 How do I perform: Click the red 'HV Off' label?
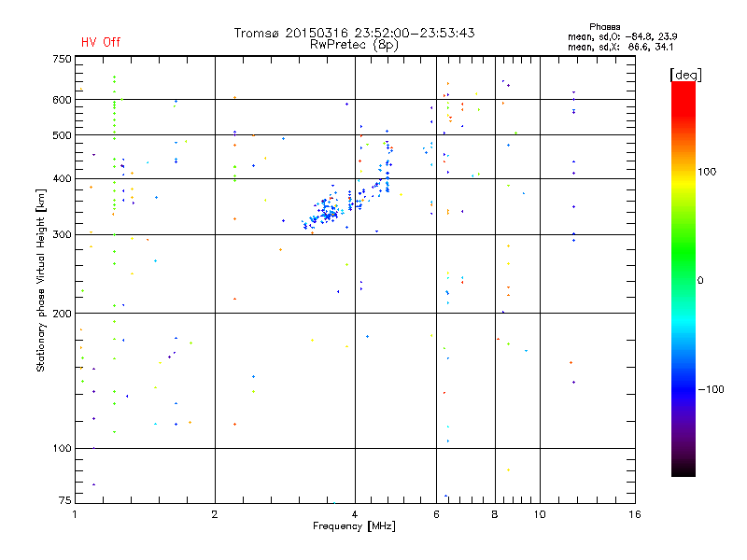(x=101, y=42)
